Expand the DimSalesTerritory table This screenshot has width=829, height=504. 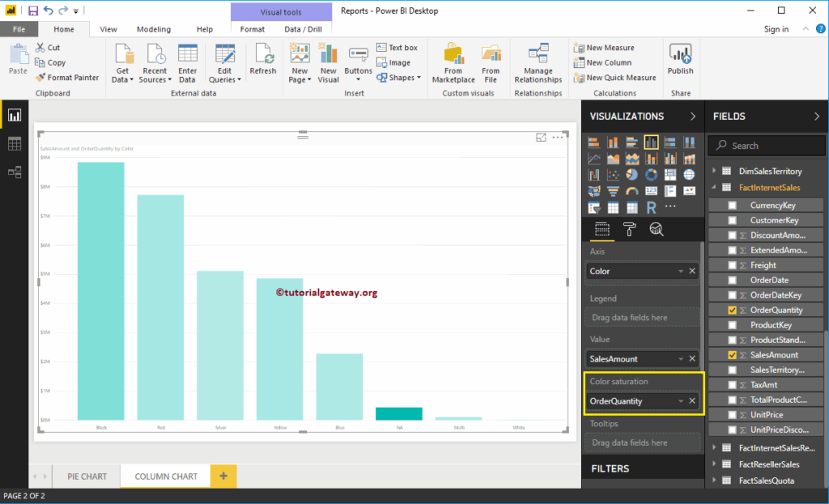coord(714,171)
